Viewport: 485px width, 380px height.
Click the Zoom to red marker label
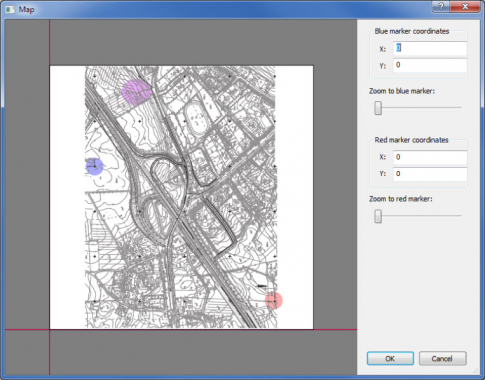(400, 199)
